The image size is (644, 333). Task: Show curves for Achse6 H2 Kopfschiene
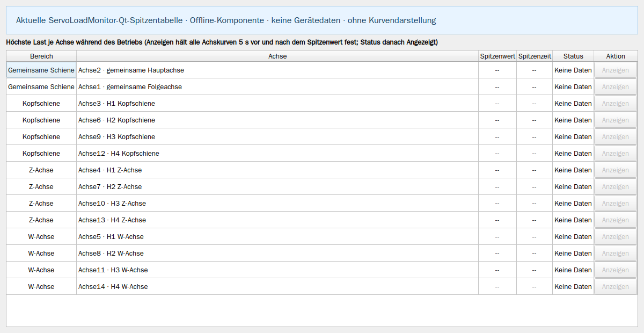point(616,120)
